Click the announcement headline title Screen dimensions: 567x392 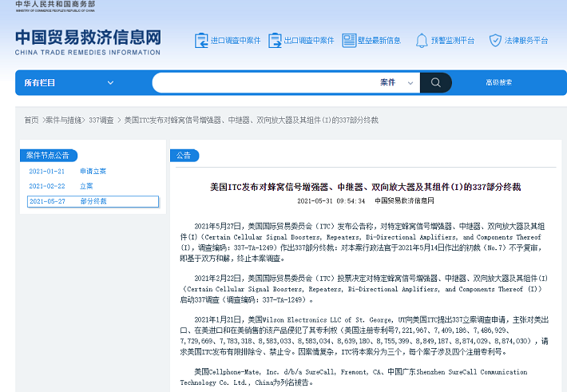click(x=366, y=187)
